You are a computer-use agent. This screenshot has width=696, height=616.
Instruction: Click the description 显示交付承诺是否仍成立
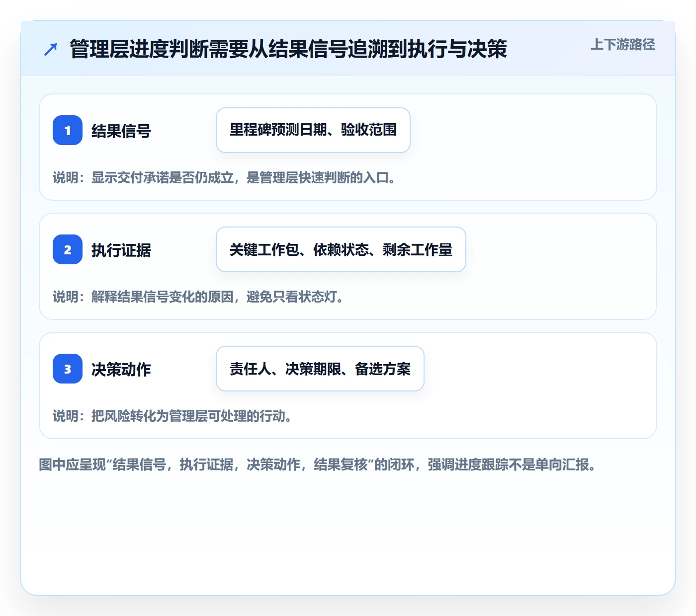click(224, 178)
